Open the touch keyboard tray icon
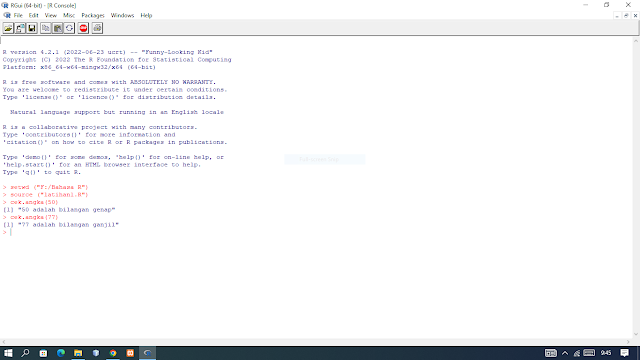The image size is (640, 360). click(x=589, y=353)
